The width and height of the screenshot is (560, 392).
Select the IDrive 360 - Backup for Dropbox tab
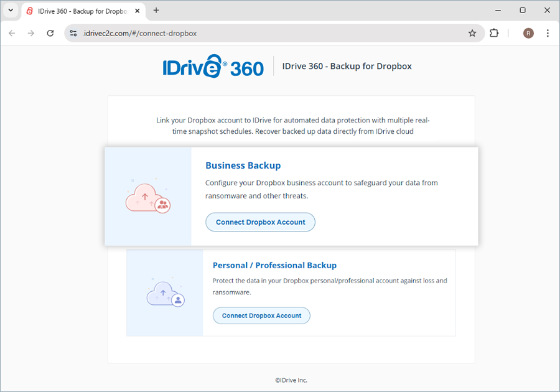tap(83, 11)
